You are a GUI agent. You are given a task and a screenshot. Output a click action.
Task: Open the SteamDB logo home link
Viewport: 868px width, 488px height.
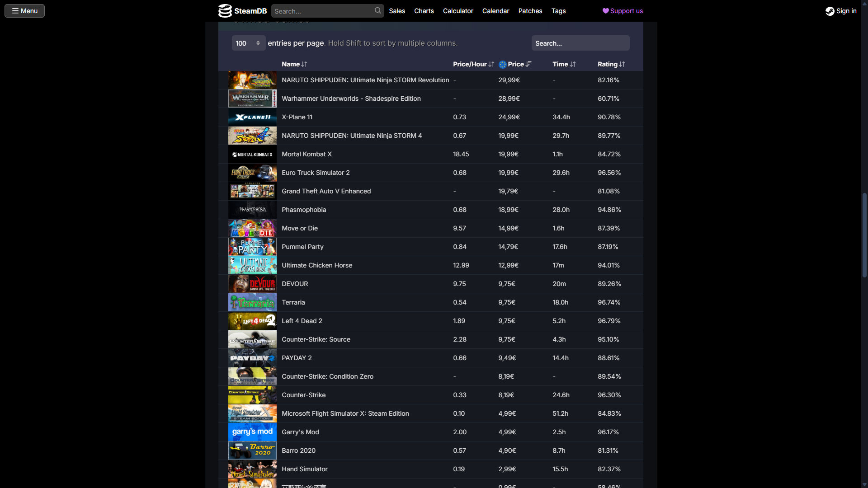pyautogui.click(x=242, y=11)
